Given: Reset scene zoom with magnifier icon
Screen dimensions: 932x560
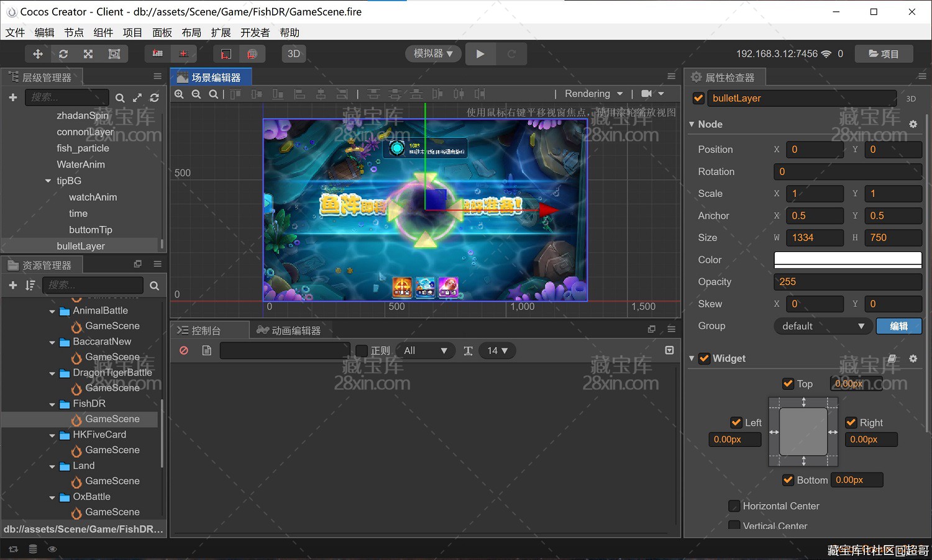Looking at the screenshot, I should click(213, 94).
